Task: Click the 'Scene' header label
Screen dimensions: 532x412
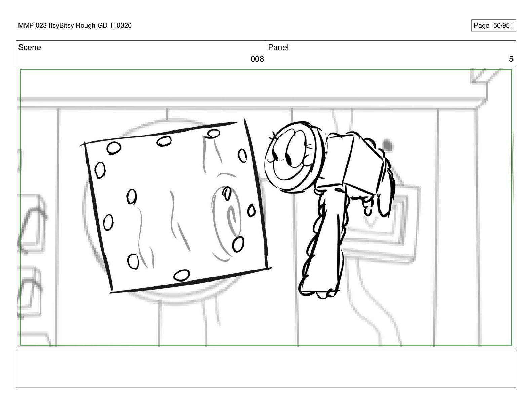Action: [x=30, y=47]
